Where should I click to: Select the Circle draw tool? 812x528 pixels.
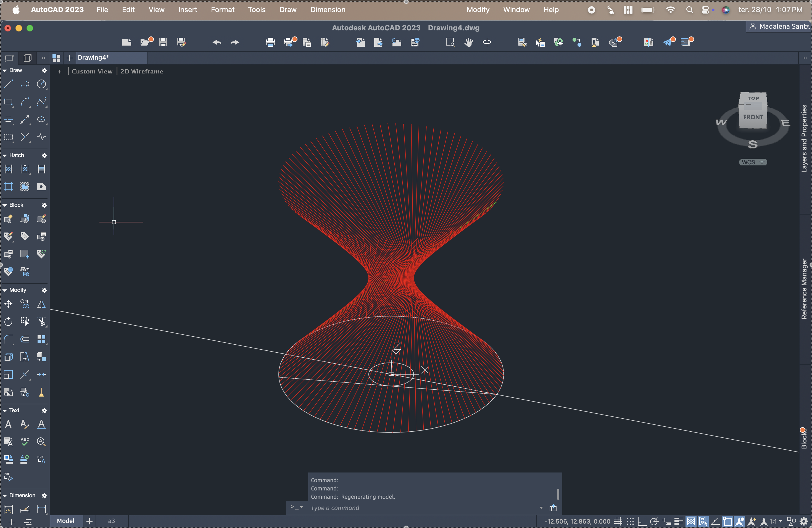pos(41,84)
